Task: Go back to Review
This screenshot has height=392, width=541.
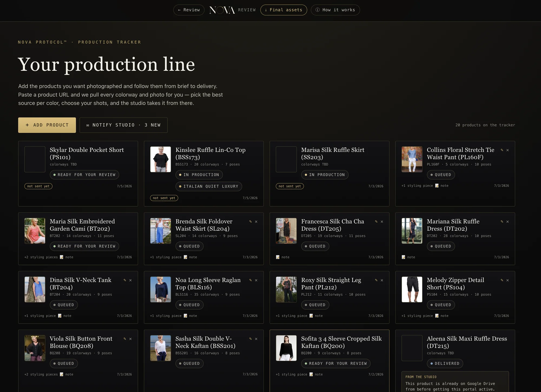Action: [189, 10]
